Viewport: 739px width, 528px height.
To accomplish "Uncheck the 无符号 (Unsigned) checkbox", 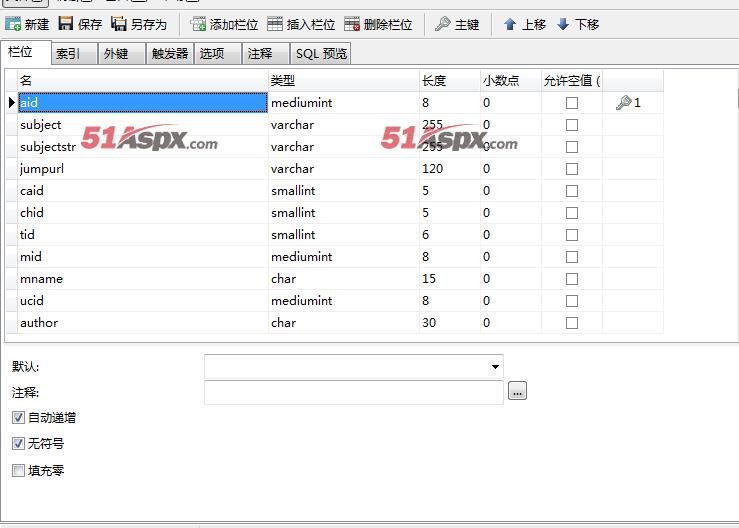I will click(18, 444).
